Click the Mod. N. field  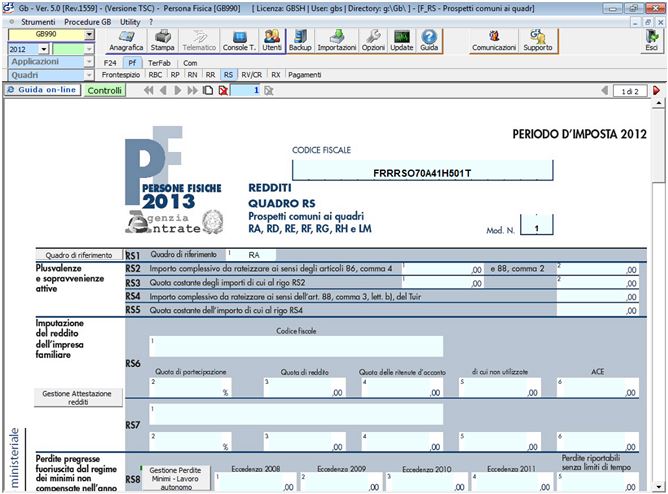537,224
